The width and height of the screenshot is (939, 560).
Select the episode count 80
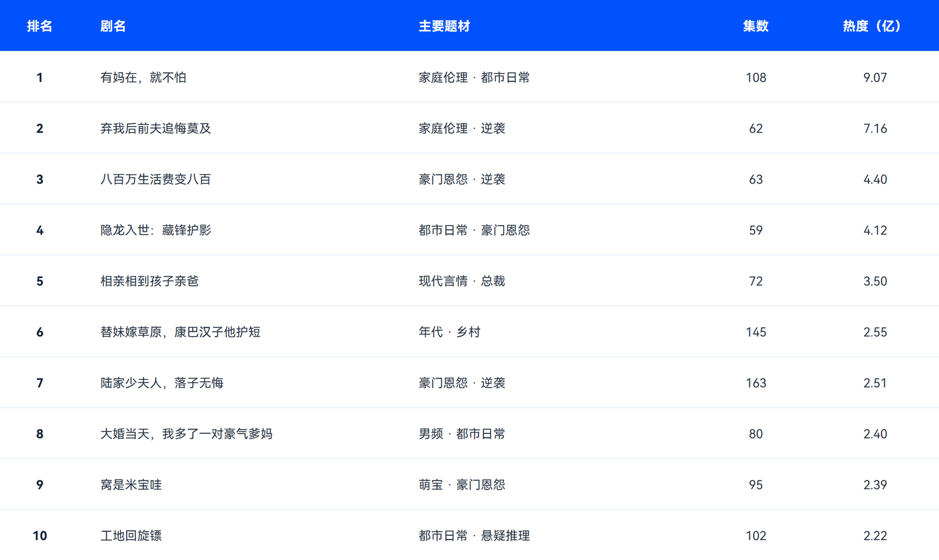pyautogui.click(x=756, y=435)
